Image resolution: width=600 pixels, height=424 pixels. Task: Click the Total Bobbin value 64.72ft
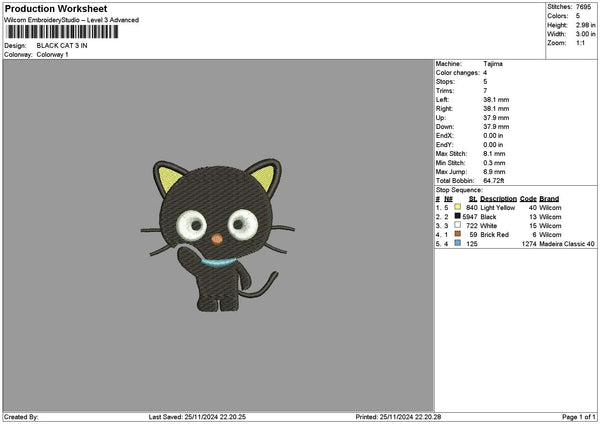point(494,181)
